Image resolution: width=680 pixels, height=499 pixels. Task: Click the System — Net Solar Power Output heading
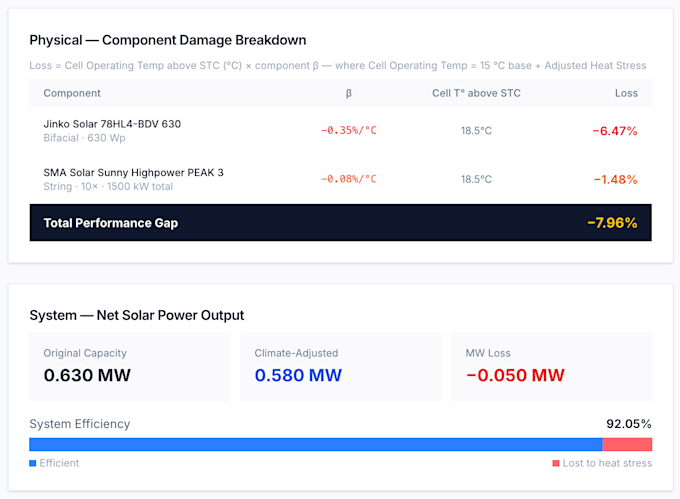[x=137, y=315]
